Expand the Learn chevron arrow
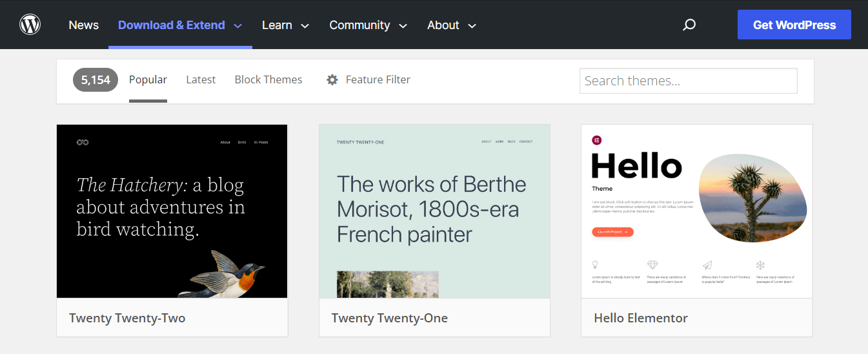868x354 pixels. click(305, 26)
